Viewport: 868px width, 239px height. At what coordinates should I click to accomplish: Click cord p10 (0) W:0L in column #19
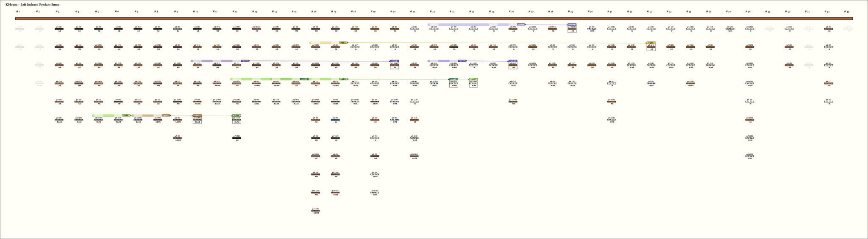tap(375, 192)
